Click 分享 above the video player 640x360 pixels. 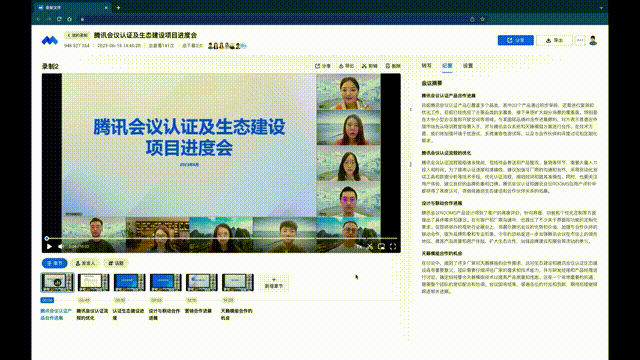(322, 66)
